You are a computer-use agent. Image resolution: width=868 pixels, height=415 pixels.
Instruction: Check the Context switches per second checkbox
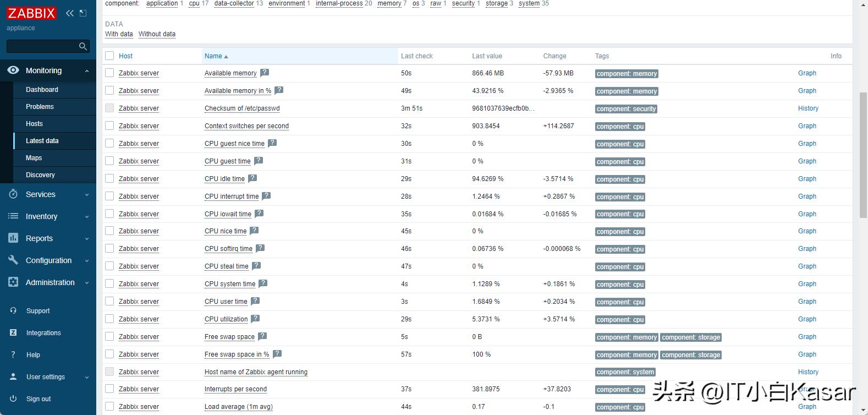click(x=109, y=125)
